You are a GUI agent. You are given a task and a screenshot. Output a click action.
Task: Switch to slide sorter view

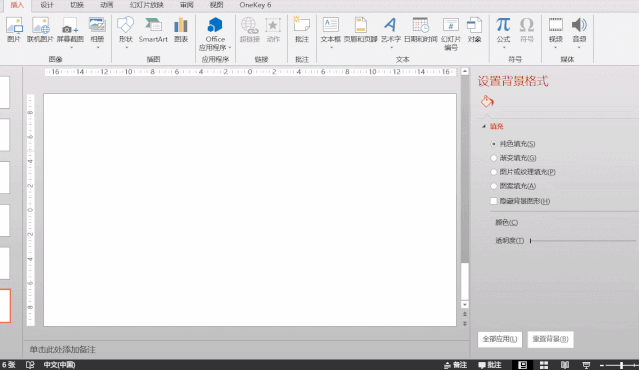point(544,365)
